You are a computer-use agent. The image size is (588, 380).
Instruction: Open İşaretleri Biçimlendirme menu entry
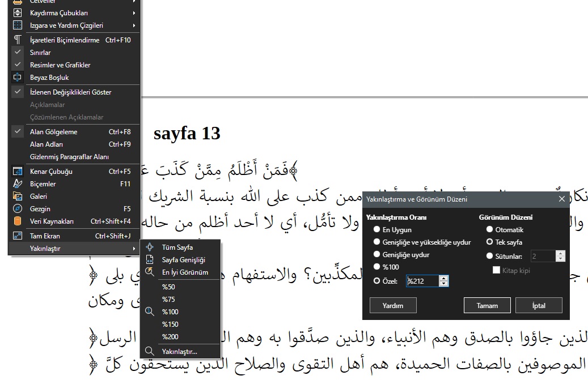(74, 40)
